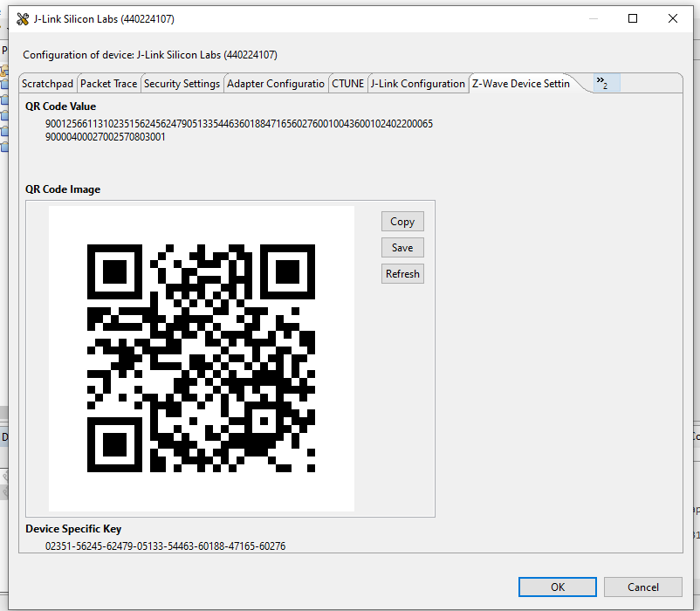Select the Z-Wave Device Settings tab

tap(520, 83)
